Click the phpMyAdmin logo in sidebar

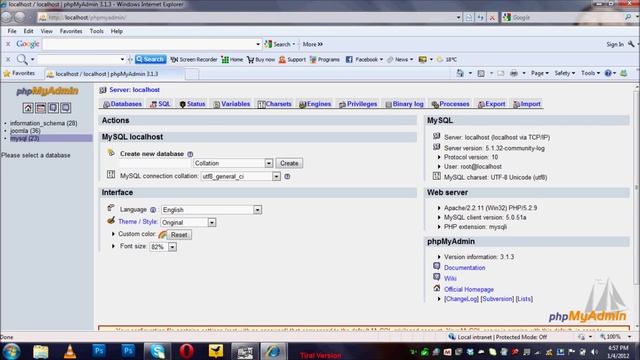pyautogui.click(x=47, y=91)
